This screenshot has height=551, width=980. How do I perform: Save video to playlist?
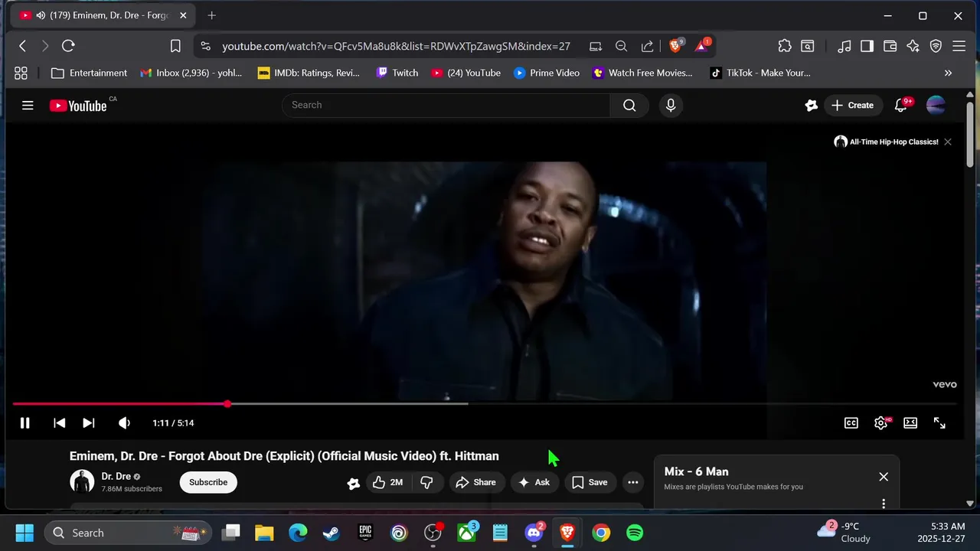pyautogui.click(x=590, y=482)
